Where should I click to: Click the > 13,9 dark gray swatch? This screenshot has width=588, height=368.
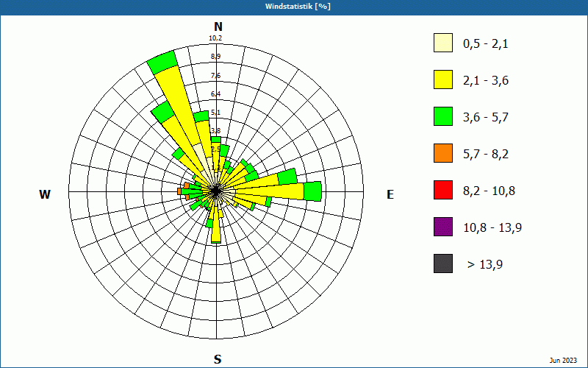[443, 263]
